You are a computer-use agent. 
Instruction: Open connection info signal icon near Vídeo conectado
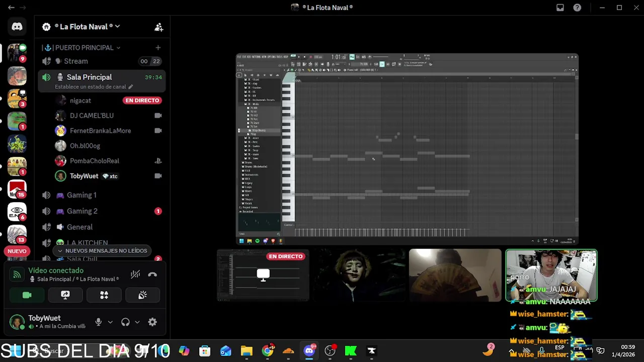coord(17,275)
